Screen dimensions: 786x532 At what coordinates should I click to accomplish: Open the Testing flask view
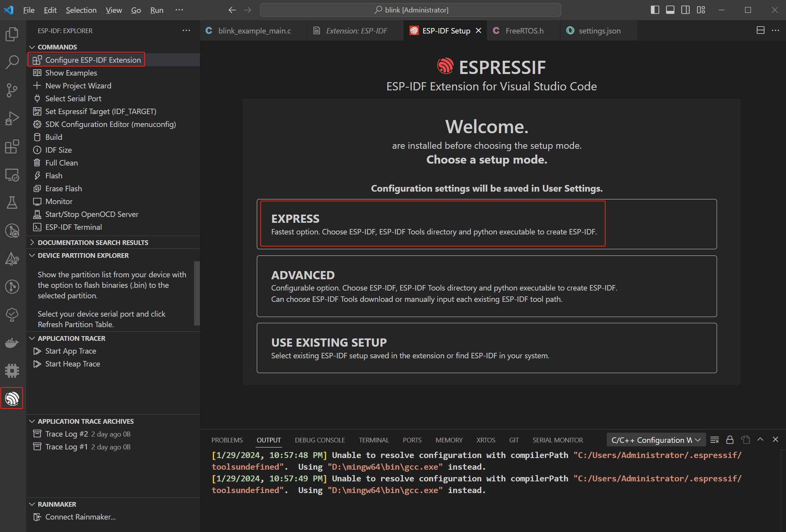point(12,203)
